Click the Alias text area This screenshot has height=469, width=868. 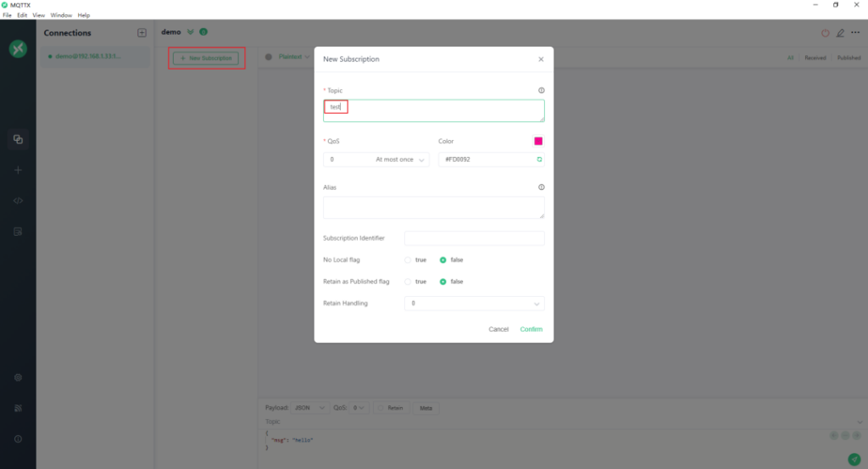[433, 208]
